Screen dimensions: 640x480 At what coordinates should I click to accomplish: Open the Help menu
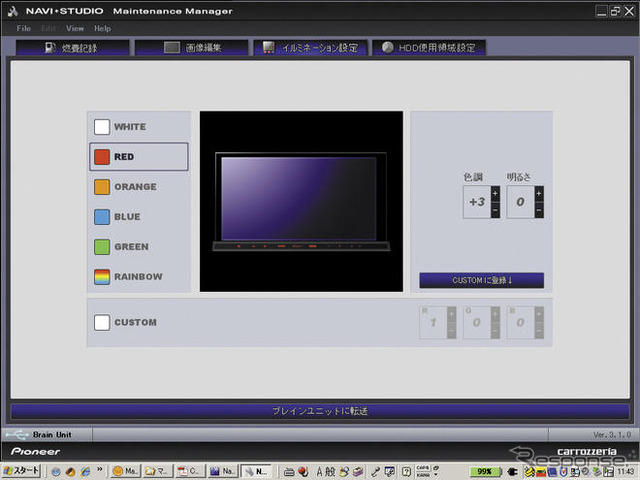tap(102, 29)
